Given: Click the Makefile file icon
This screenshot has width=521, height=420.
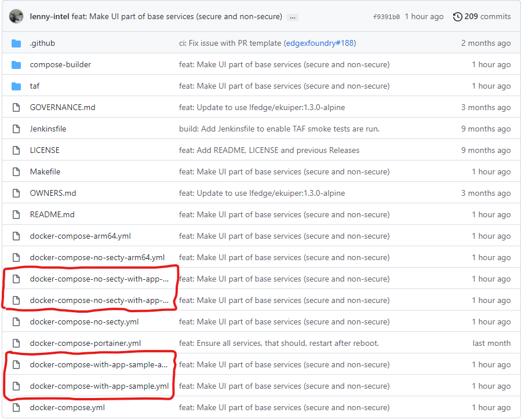Looking at the screenshot, I should [16, 172].
